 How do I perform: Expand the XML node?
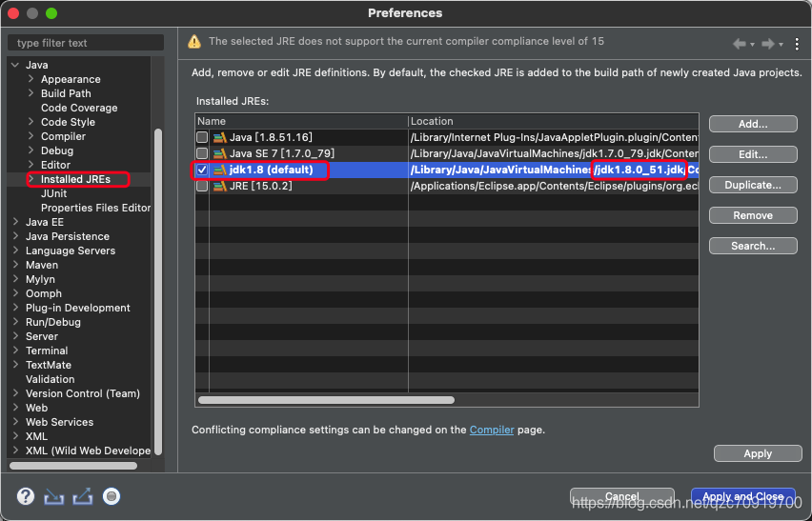click(15, 436)
